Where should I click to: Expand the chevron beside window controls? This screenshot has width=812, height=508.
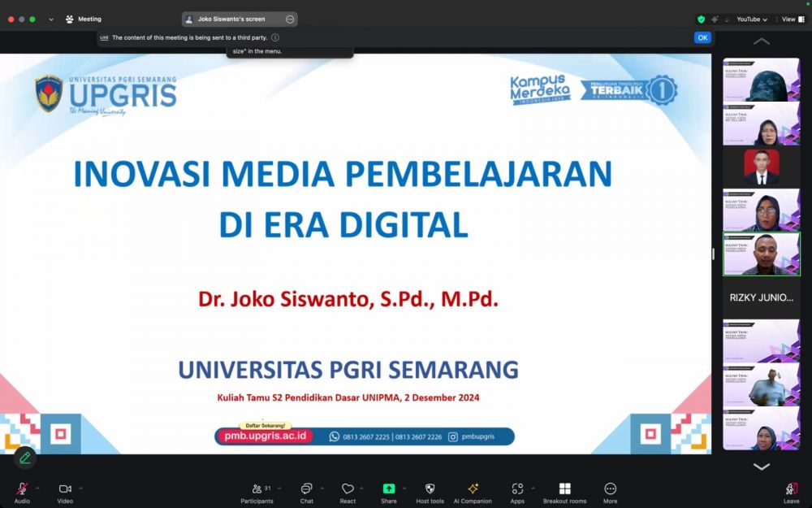pyautogui.click(x=50, y=20)
